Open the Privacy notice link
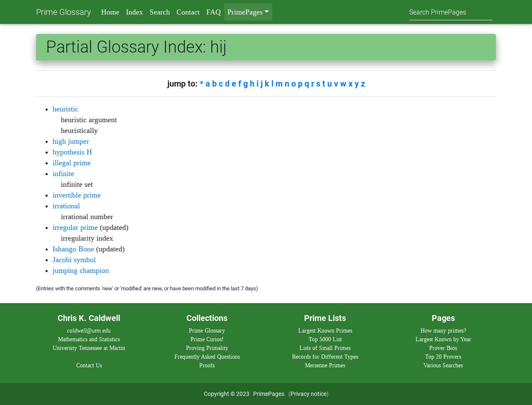532x405 pixels. [x=309, y=394]
